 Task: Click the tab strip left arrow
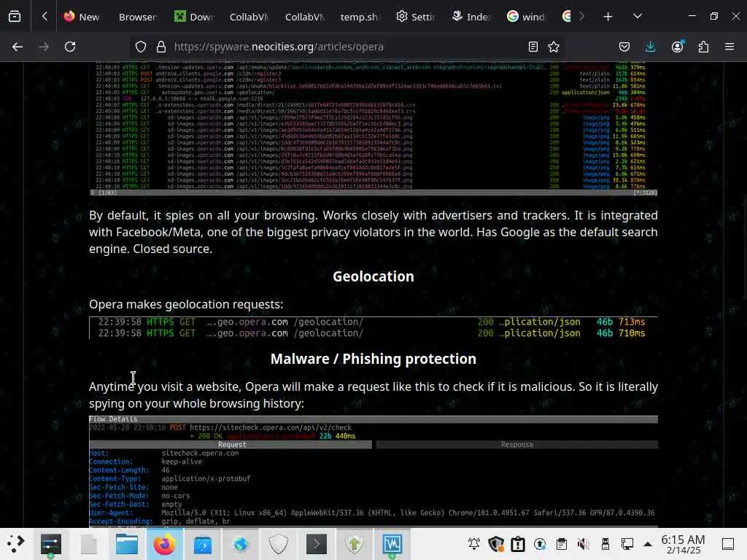pyautogui.click(x=44, y=17)
